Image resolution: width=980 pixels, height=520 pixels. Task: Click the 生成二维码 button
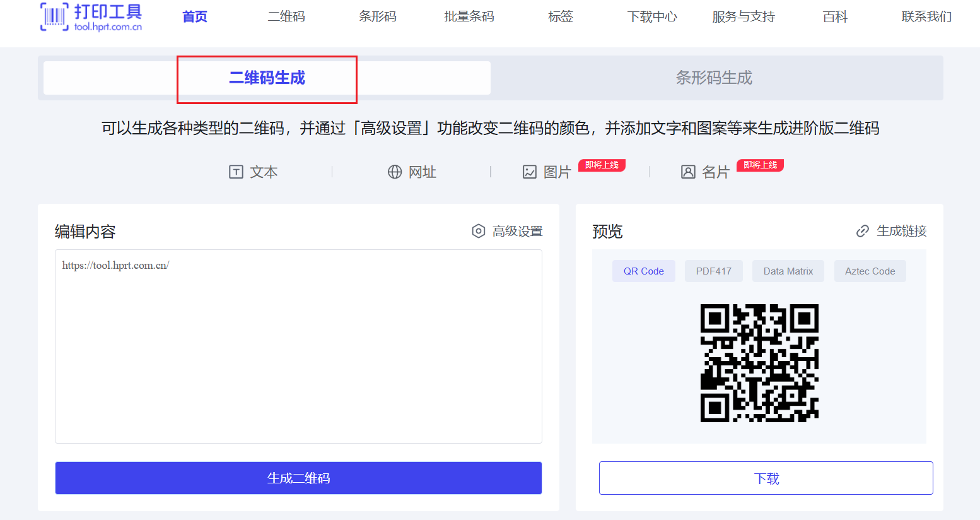(298, 478)
